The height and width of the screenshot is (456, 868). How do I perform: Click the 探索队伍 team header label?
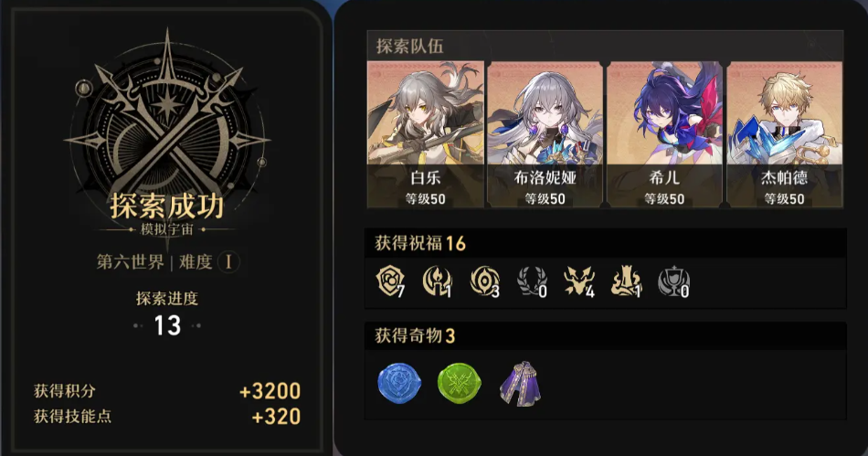tap(409, 46)
